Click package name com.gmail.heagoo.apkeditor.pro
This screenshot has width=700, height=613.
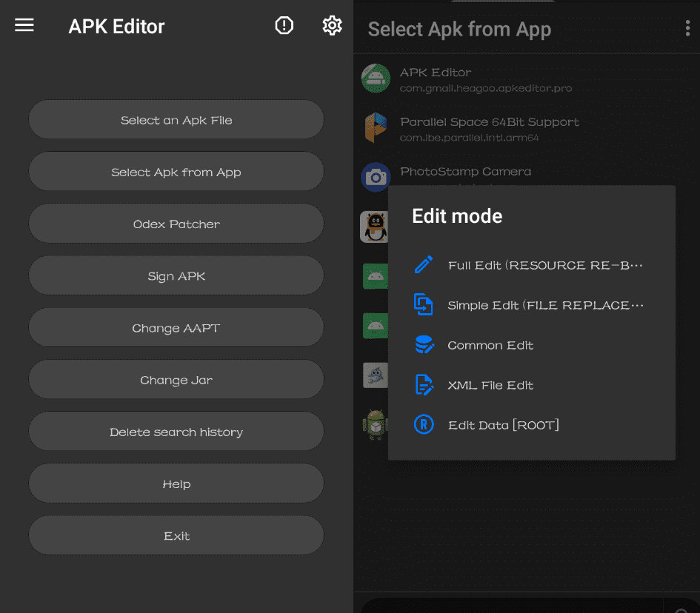click(486, 88)
